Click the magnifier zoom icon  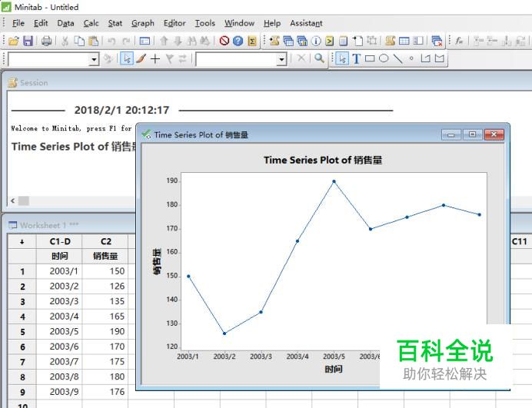pyautogui.click(x=319, y=58)
